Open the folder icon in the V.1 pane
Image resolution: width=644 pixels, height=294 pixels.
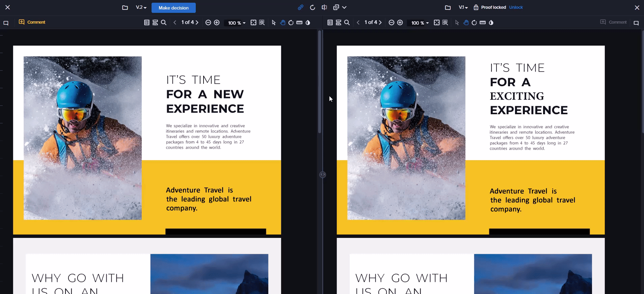[448, 7]
